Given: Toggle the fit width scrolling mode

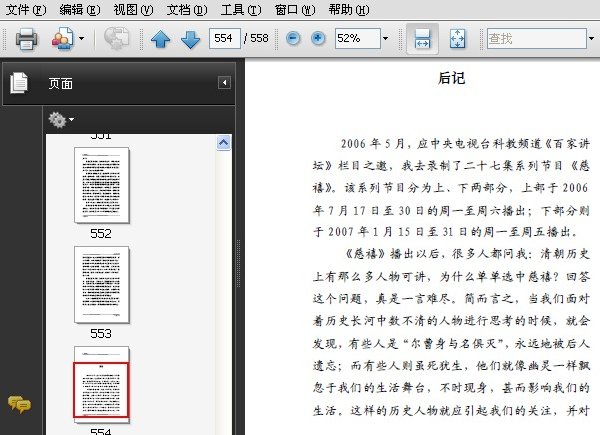Looking at the screenshot, I should click(422, 39).
